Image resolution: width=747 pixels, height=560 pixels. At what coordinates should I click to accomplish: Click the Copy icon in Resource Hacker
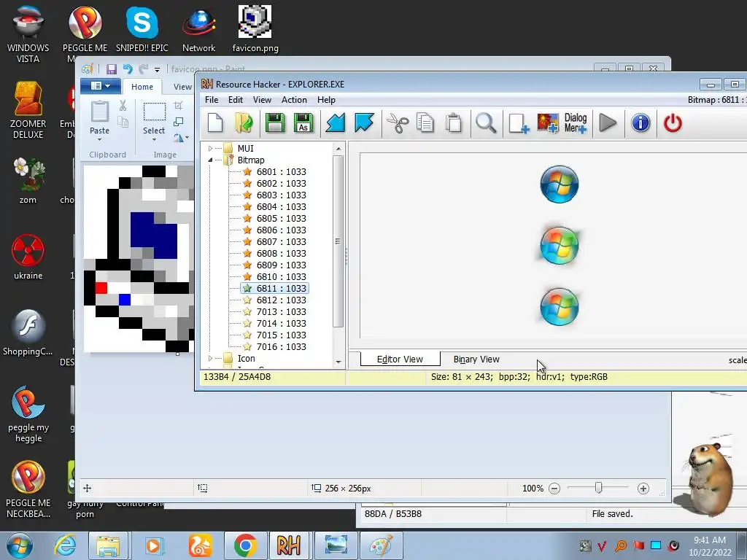425,123
